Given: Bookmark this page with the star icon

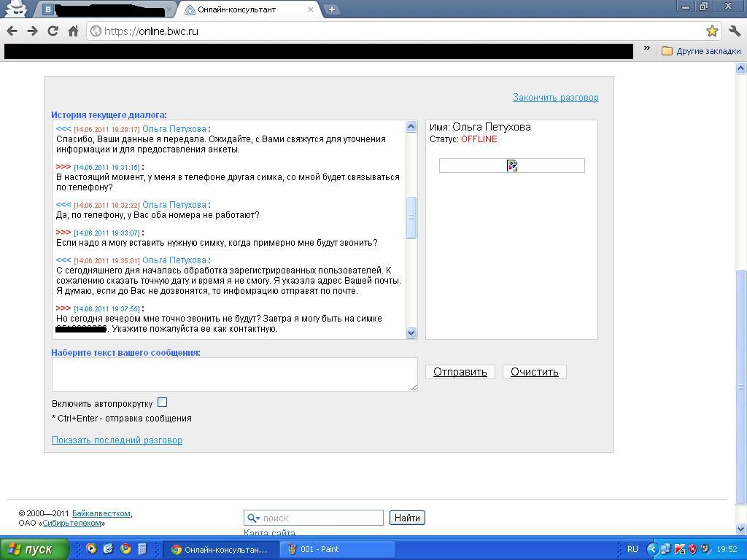Looking at the screenshot, I should pyautogui.click(x=712, y=31).
